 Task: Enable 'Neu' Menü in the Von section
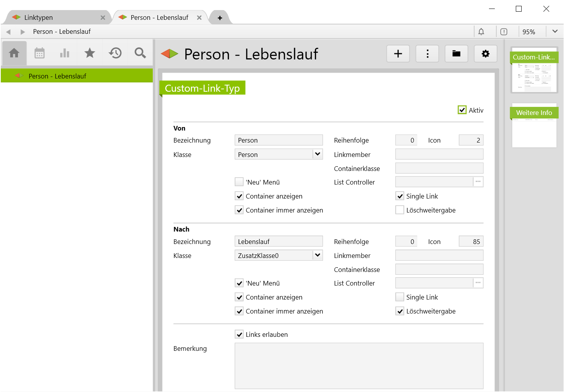pos(239,182)
